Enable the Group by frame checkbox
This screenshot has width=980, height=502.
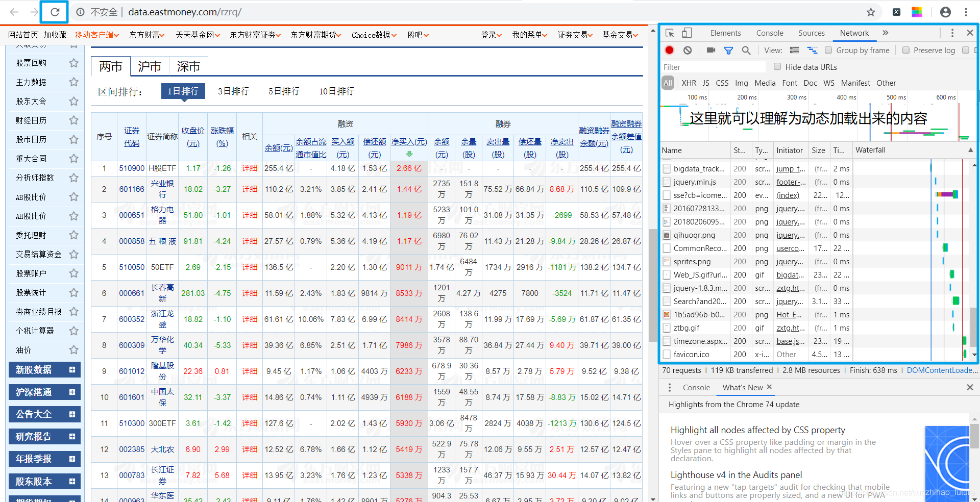point(828,50)
